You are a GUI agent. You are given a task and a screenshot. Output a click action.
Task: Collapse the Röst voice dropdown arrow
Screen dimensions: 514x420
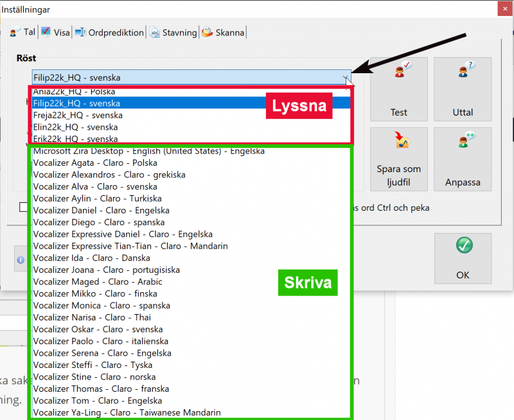pyautogui.click(x=346, y=78)
